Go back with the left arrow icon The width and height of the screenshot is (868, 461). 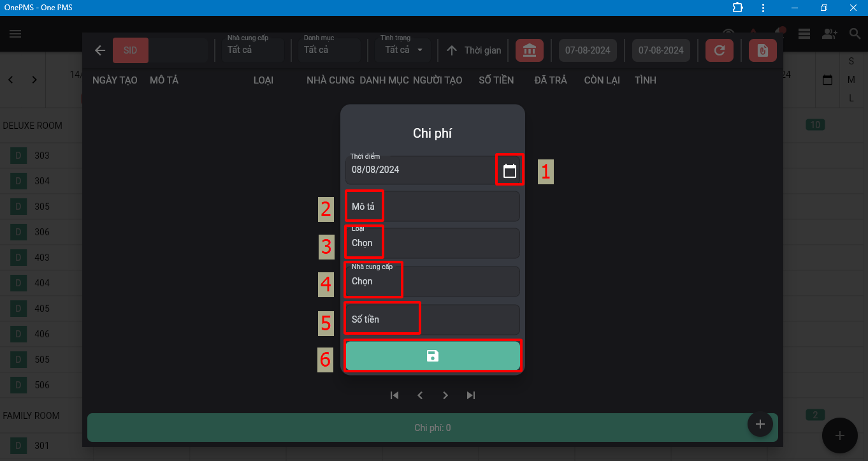pyautogui.click(x=100, y=50)
